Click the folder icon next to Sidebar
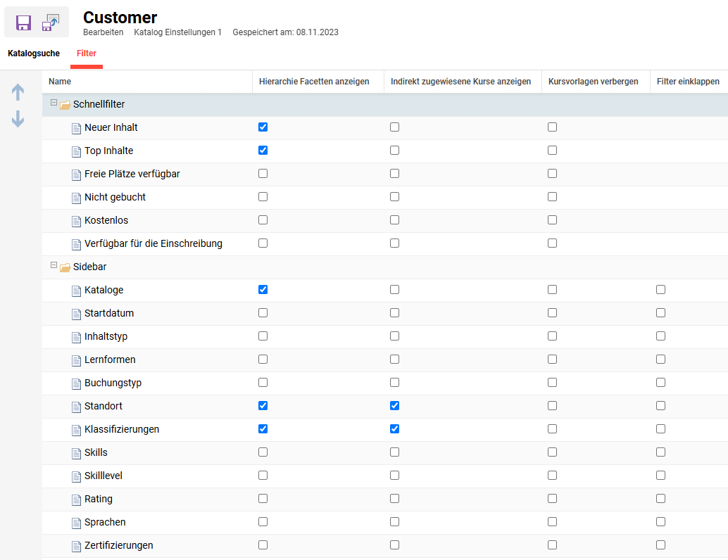The image size is (728, 560). [x=66, y=267]
